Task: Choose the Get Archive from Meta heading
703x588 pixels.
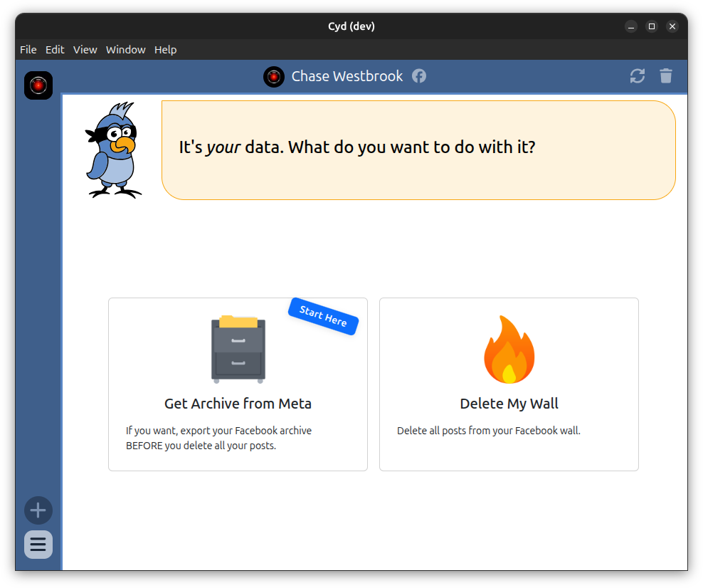Action: (x=238, y=404)
